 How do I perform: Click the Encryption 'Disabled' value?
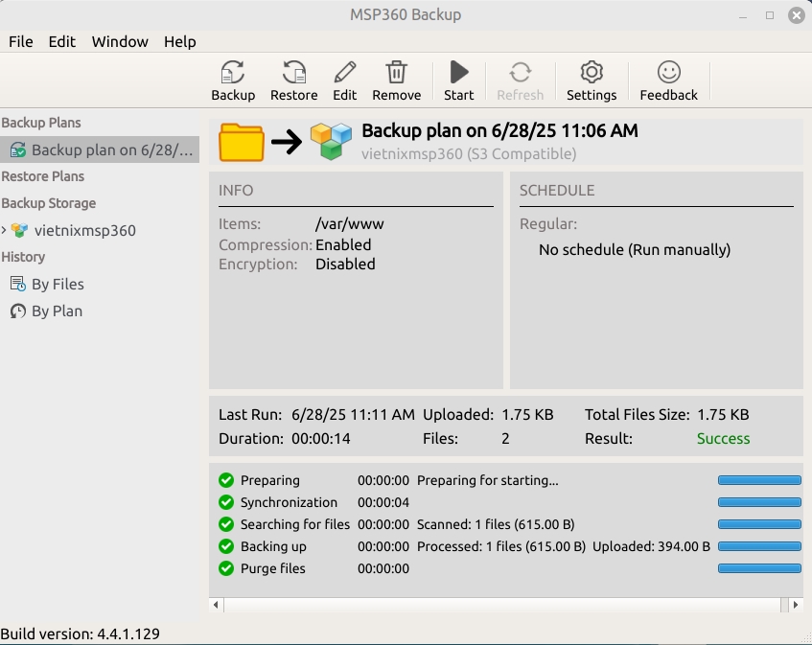pyautogui.click(x=345, y=264)
